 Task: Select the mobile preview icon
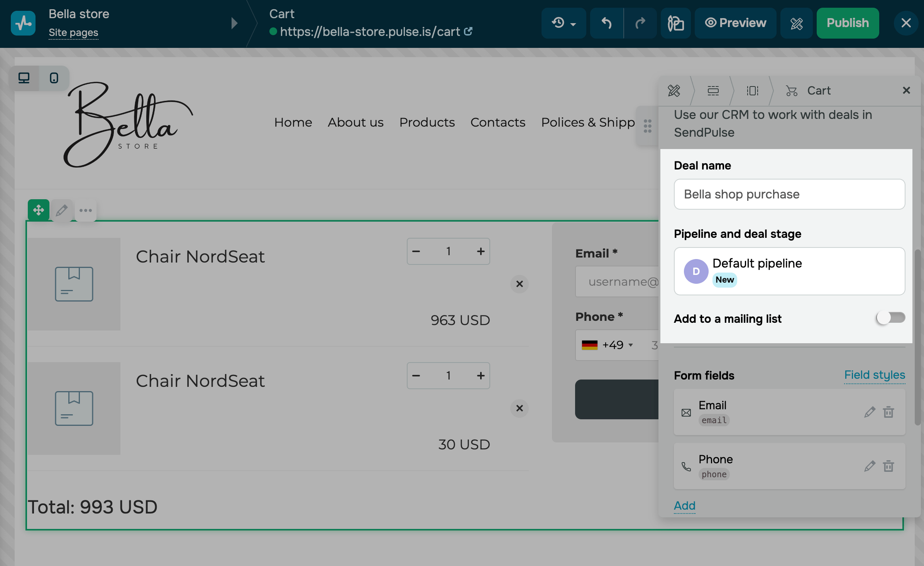point(54,78)
